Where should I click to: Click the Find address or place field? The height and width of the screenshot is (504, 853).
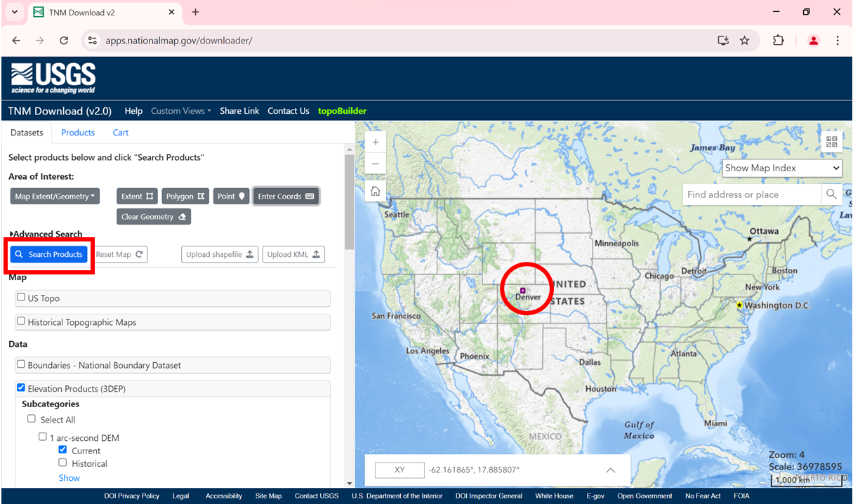[x=751, y=194]
